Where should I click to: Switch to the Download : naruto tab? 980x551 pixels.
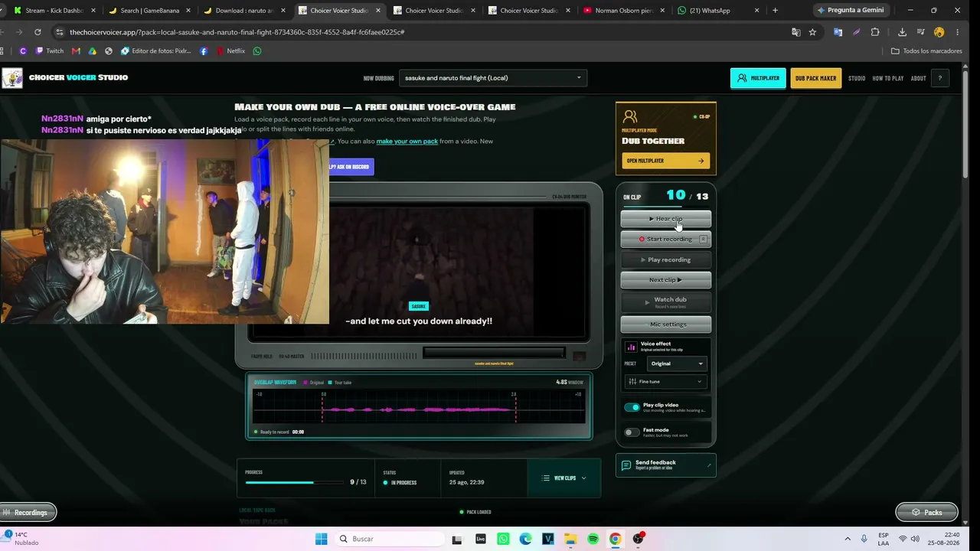243,11
